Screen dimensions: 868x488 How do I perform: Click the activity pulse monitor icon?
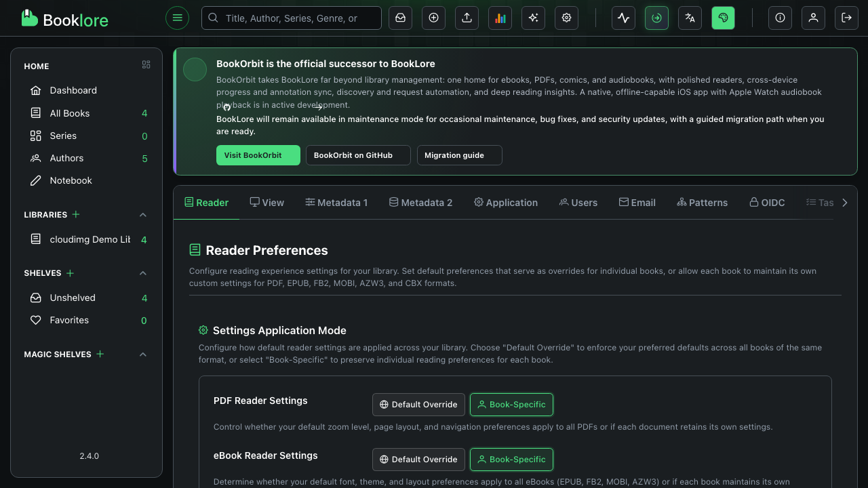[x=623, y=18]
